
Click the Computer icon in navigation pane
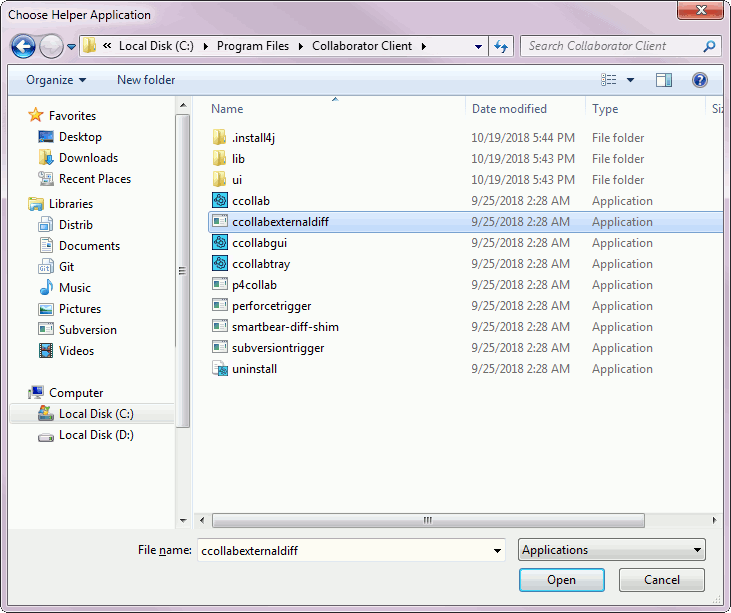click(36, 393)
